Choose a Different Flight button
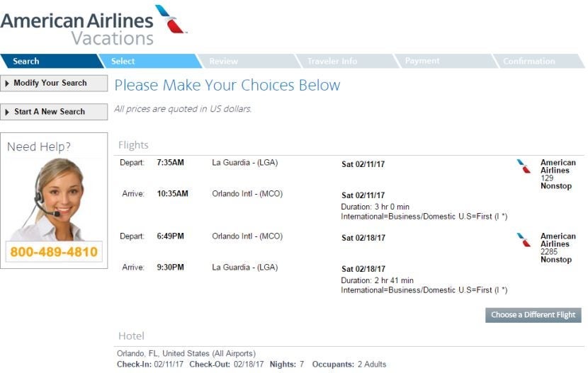The height and width of the screenshot is (373, 588). pyautogui.click(x=533, y=315)
